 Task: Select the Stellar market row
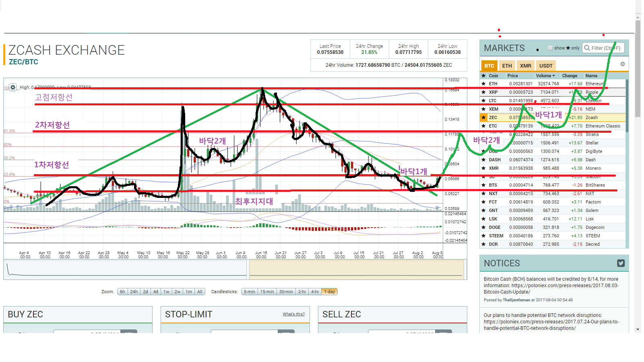[x=553, y=143]
